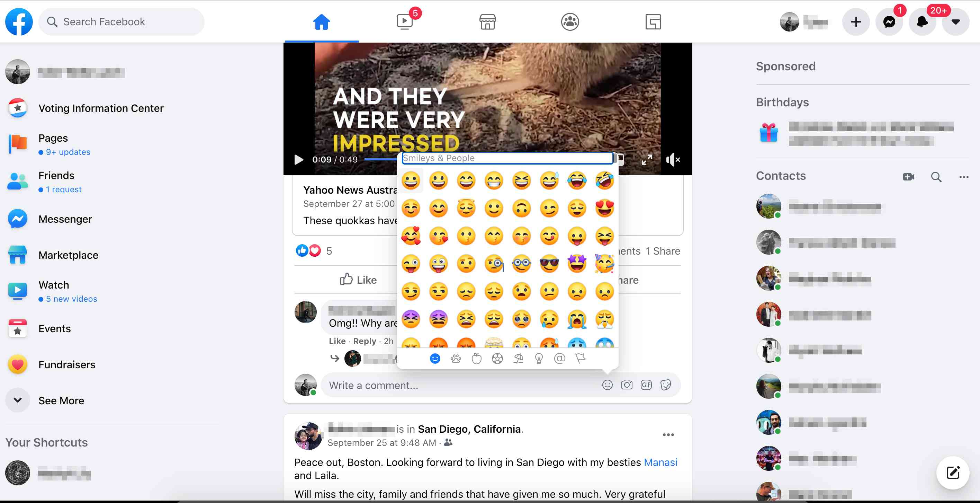The width and height of the screenshot is (980, 503).
Task: Click the Pages sidebar menu item
Action: (x=53, y=138)
